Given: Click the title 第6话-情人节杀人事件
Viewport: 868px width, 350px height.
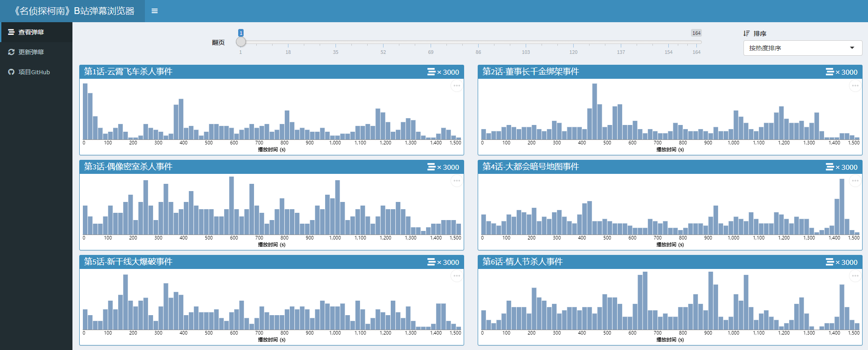Looking at the screenshot, I should point(523,262).
